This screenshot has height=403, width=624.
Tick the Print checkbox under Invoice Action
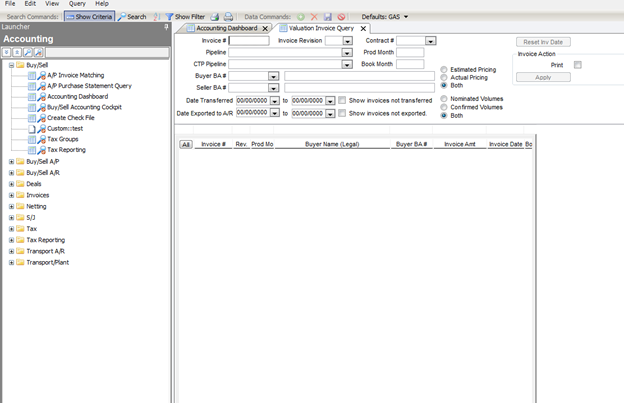578,65
